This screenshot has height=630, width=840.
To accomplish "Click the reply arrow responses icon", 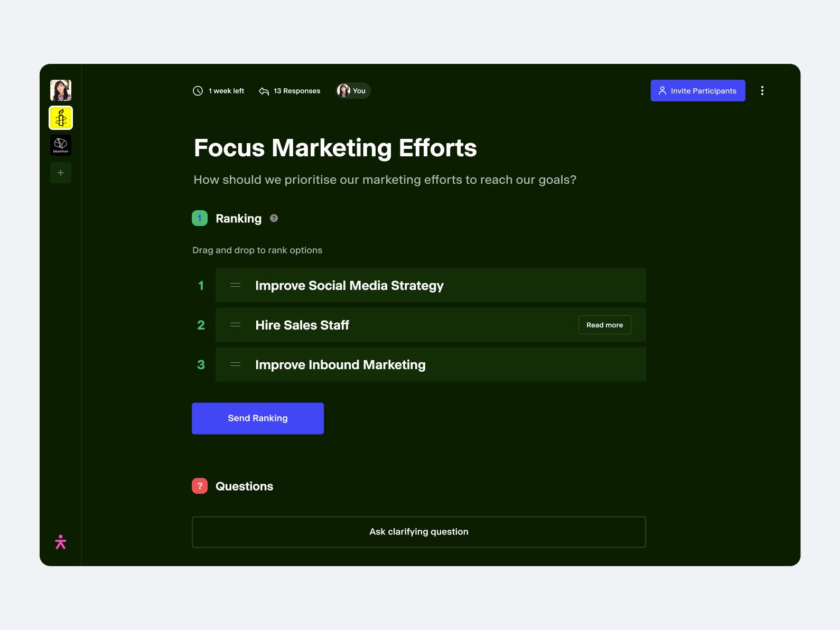I will [264, 91].
